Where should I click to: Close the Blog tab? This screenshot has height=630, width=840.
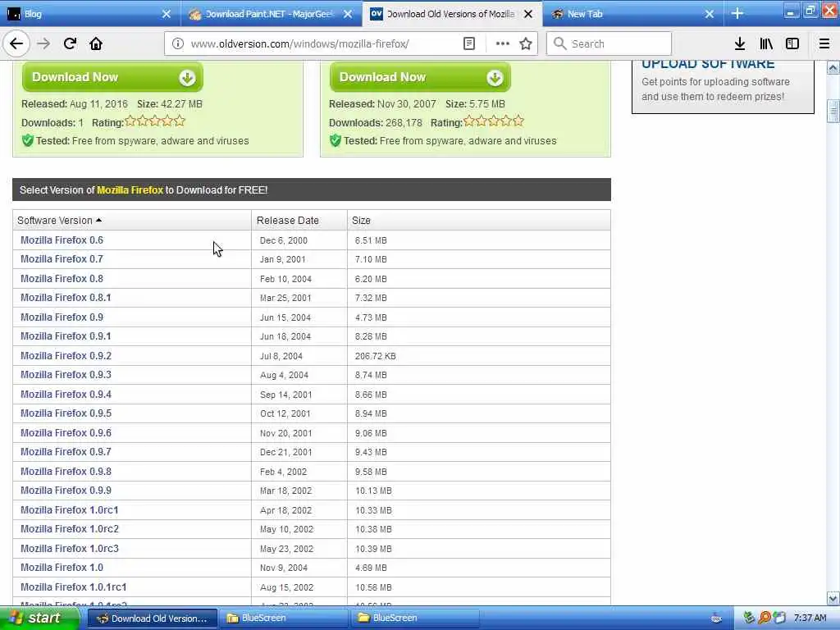click(166, 14)
